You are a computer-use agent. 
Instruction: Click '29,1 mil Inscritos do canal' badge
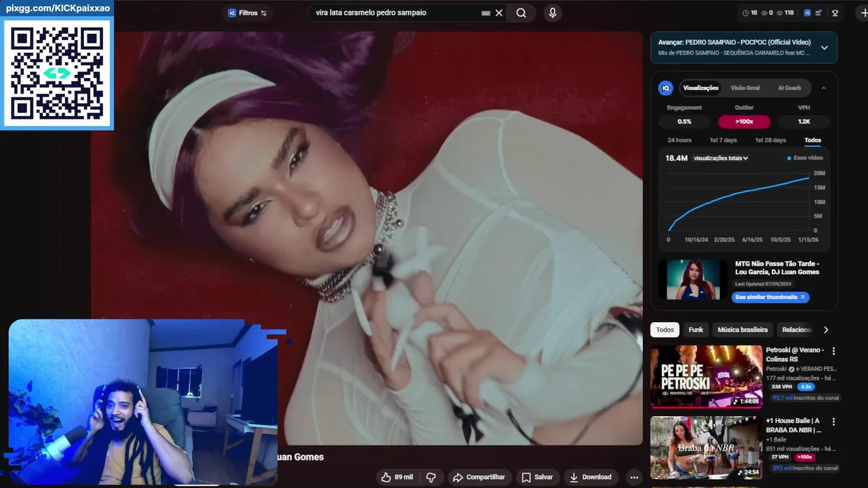click(805, 468)
